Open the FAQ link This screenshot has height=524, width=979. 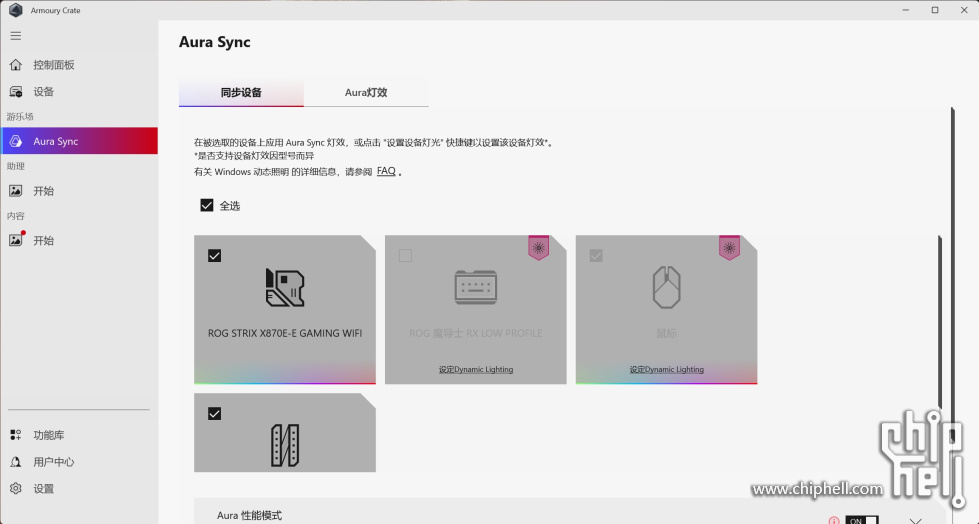point(386,171)
